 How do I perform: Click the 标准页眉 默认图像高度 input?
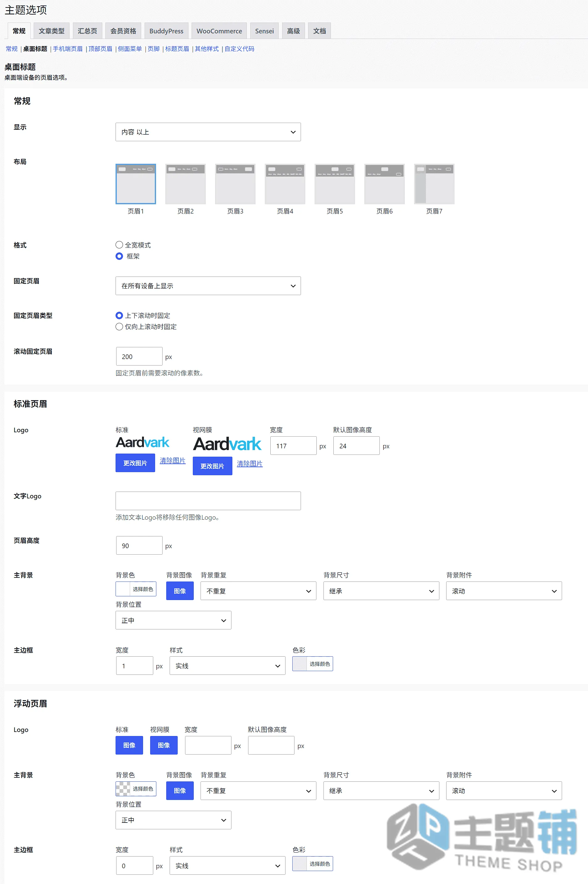[356, 446]
